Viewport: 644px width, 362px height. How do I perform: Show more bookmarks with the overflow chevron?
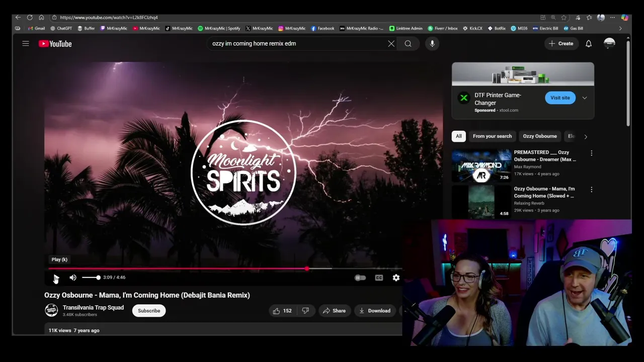(x=620, y=29)
